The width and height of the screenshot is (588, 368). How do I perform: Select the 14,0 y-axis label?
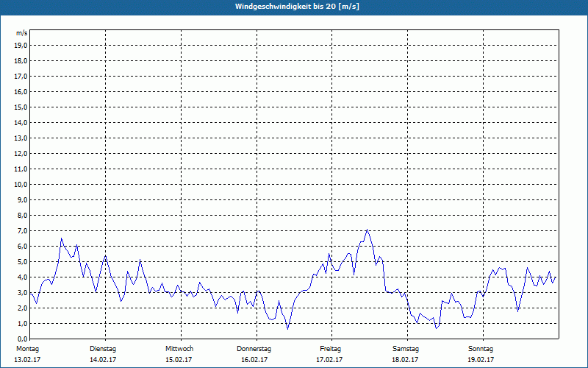pyautogui.click(x=21, y=123)
